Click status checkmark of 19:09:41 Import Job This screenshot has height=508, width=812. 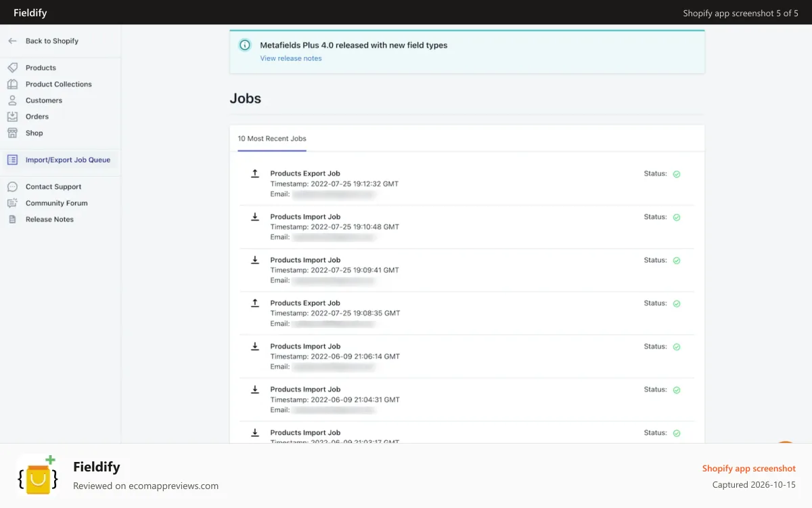[x=677, y=261]
